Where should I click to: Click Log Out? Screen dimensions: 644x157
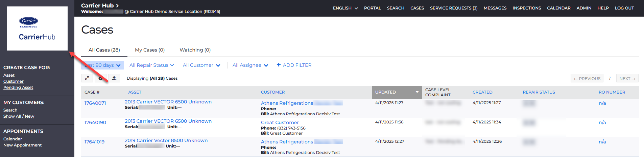coord(624,8)
